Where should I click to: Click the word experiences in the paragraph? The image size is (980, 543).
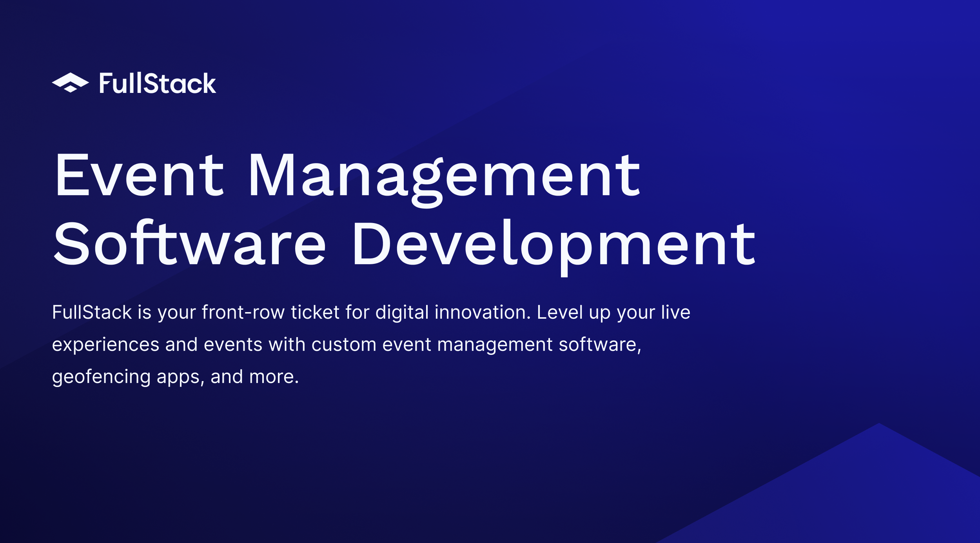click(x=105, y=345)
